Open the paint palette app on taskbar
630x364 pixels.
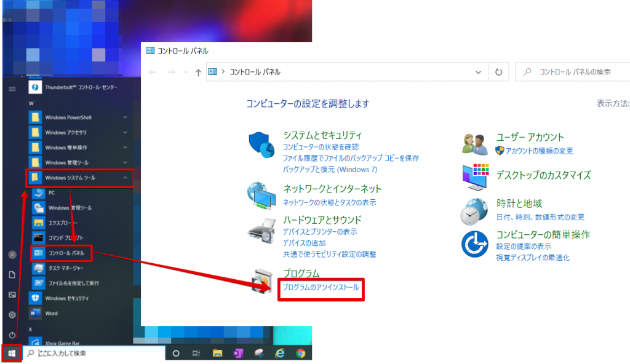[x=259, y=354]
